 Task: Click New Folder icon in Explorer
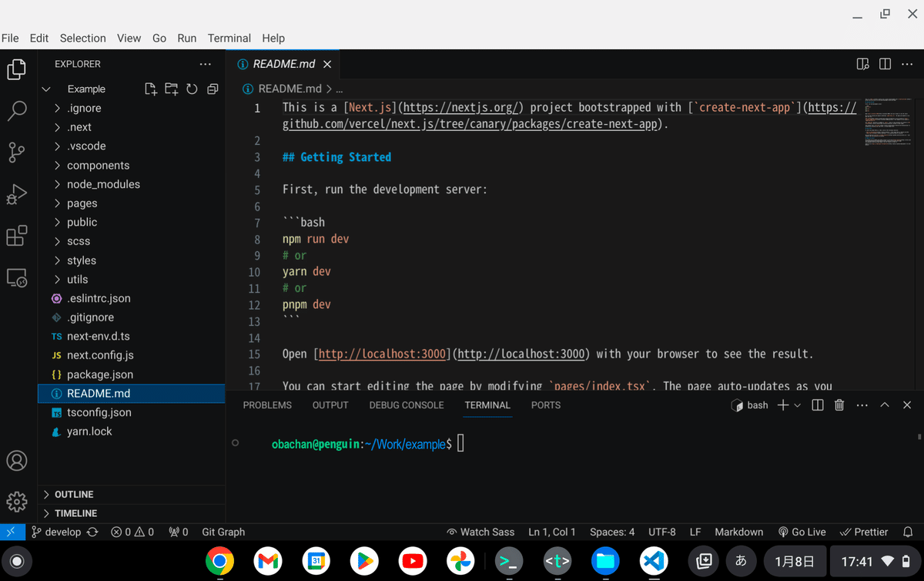coord(171,89)
